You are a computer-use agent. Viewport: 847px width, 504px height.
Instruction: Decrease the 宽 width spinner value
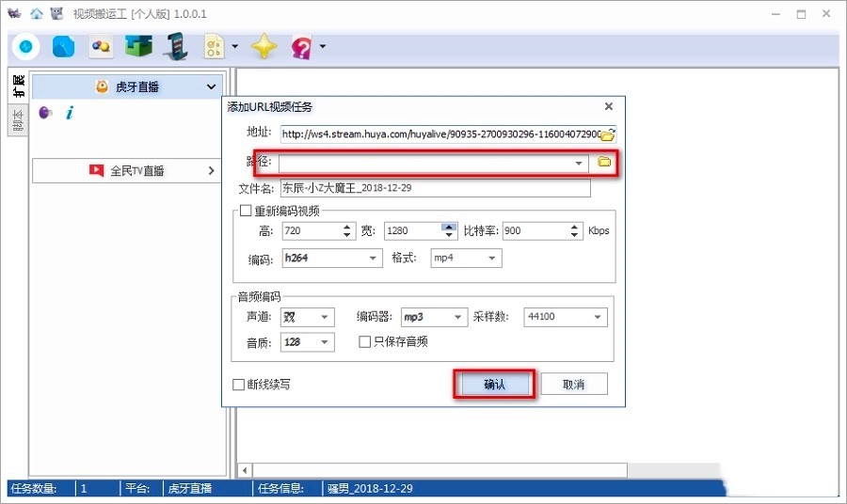(x=449, y=235)
